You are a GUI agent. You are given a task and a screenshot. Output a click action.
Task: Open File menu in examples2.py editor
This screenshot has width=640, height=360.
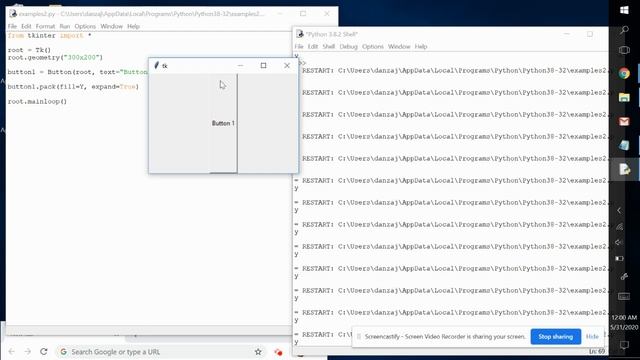[x=12, y=26]
